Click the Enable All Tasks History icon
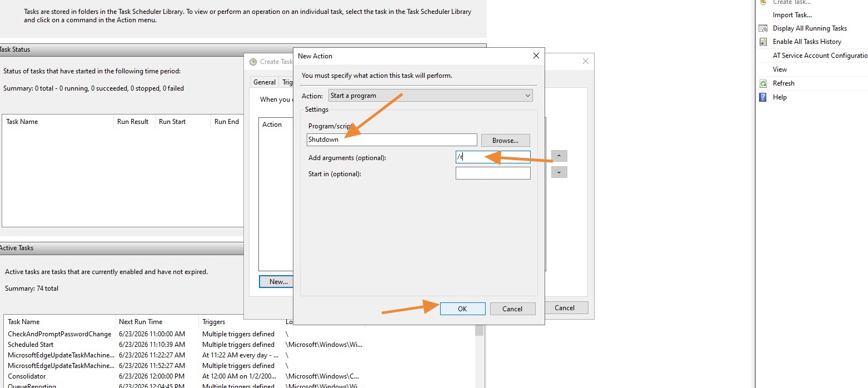 coord(763,42)
